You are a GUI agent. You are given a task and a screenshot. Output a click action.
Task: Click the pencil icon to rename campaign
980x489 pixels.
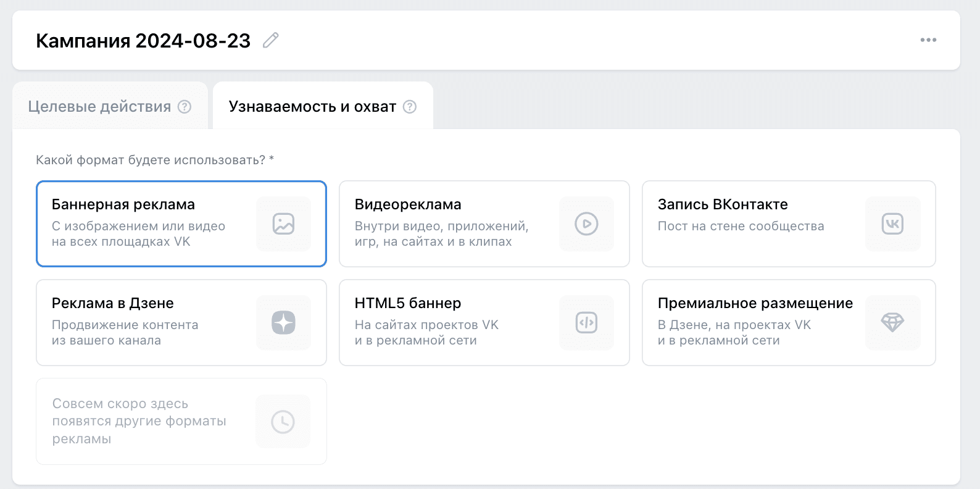click(x=270, y=40)
